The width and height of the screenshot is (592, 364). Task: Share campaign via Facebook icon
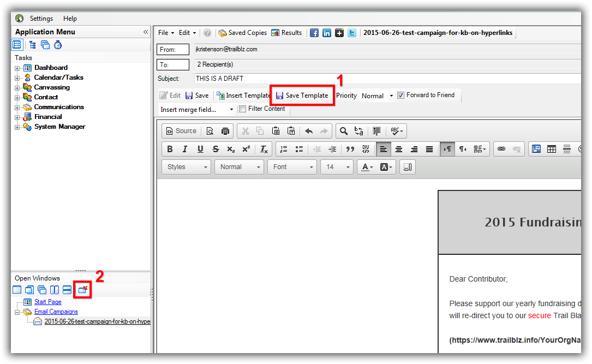pyautogui.click(x=314, y=33)
